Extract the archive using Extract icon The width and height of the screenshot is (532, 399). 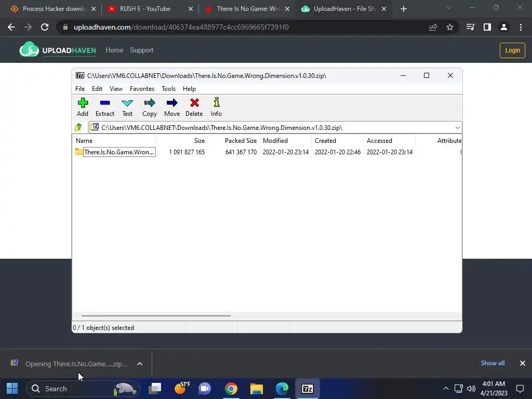pyautogui.click(x=105, y=107)
